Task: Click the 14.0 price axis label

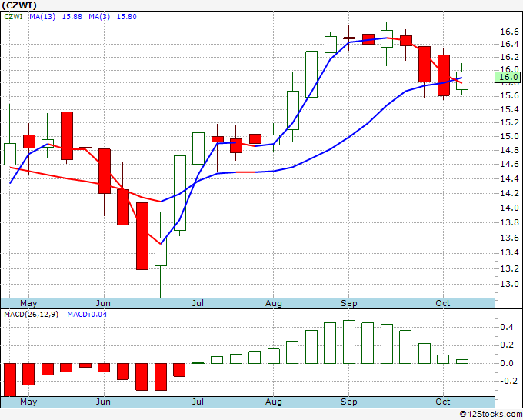Action: [x=509, y=208]
